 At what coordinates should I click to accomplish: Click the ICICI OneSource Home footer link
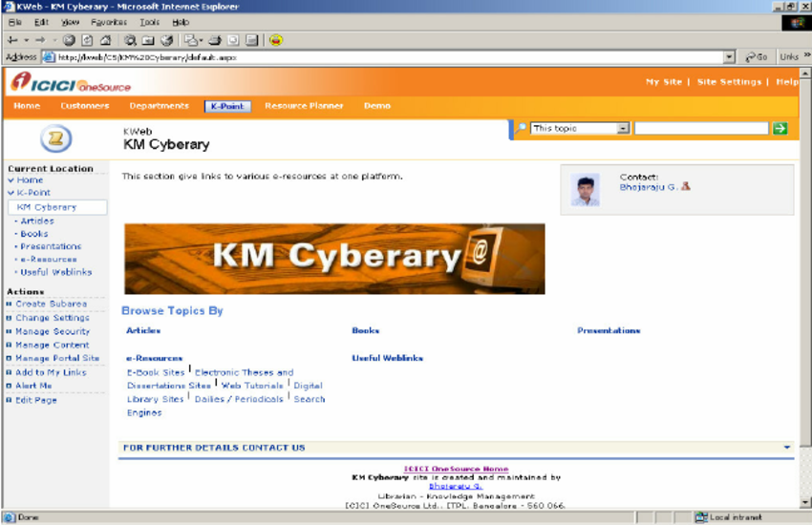(457, 469)
